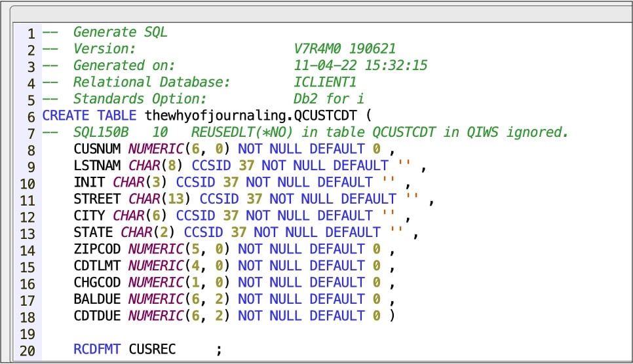Click the CREATE keyword on line 6
Screen dimensions: 633x364
[66, 116]
